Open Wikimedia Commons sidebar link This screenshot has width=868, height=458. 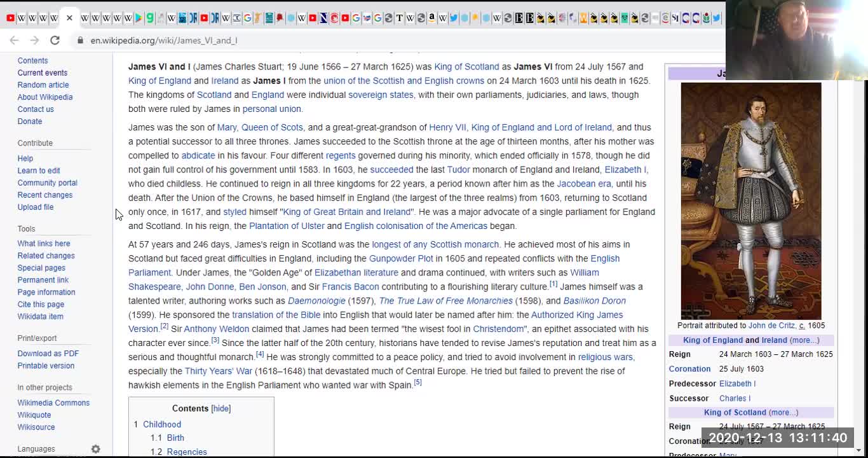coord(53,403)
